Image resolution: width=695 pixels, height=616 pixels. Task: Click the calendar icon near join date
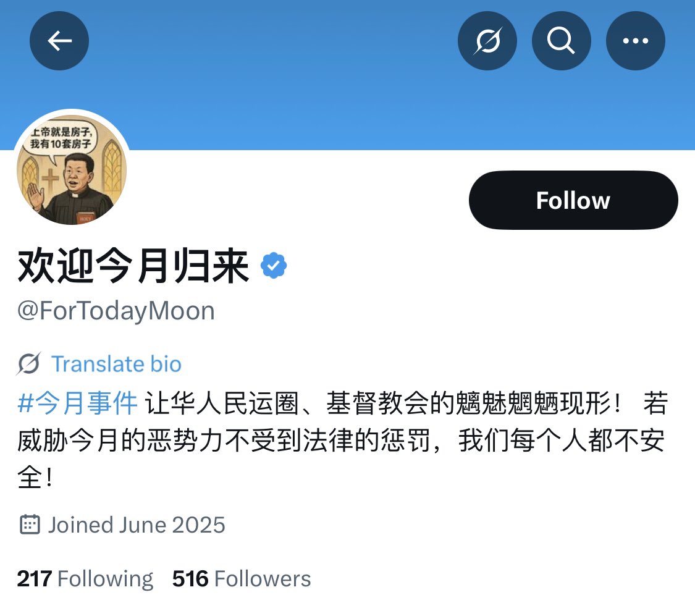tap(30, 525)
